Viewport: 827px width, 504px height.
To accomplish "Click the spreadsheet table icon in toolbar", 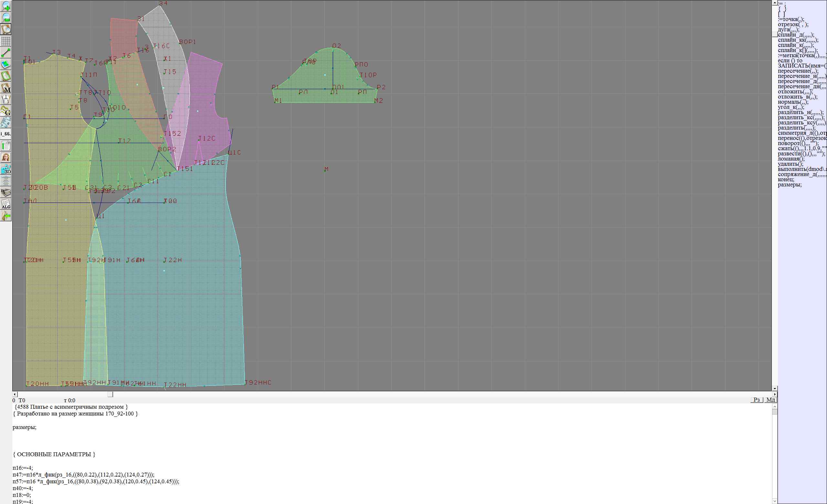I will [x=6, y=146].
